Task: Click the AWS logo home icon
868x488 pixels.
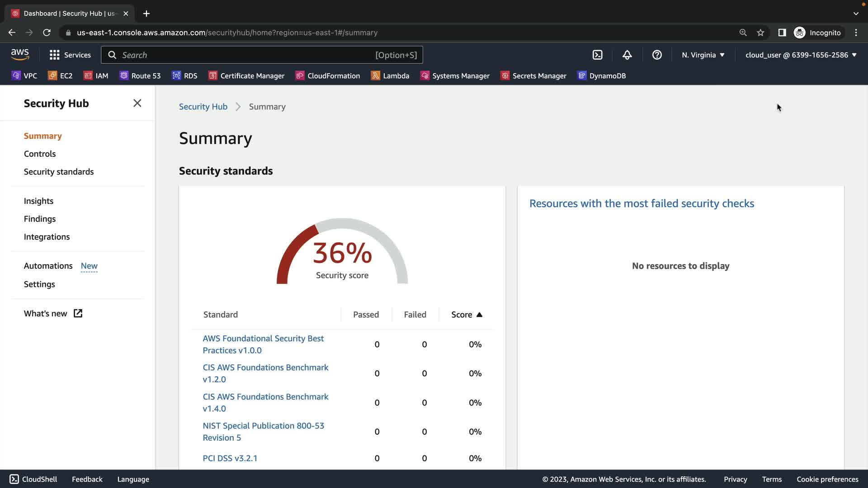Action: 20,55
